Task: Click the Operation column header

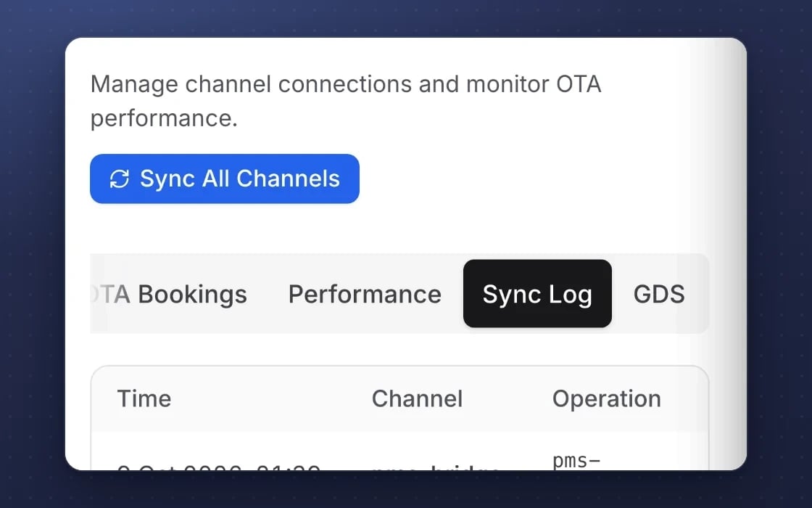Action: point(606,398)
